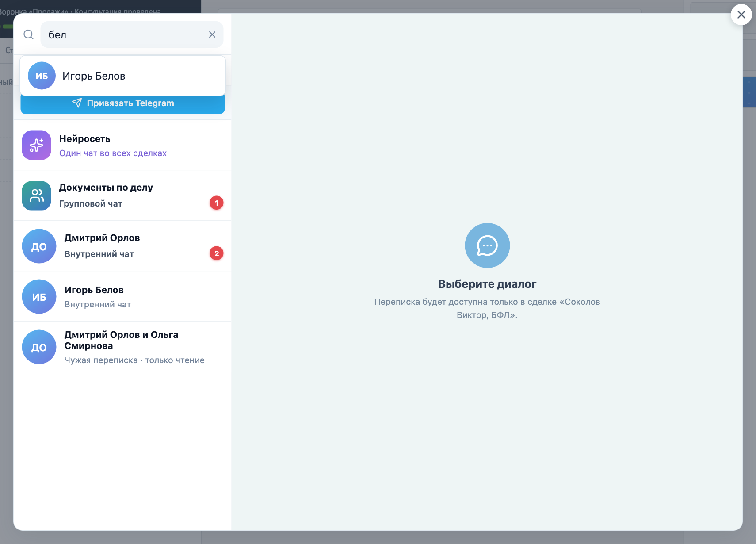Click the Telegram paper plane icon
The height and width of the screenshot is (544, 756).
point(77,103)
